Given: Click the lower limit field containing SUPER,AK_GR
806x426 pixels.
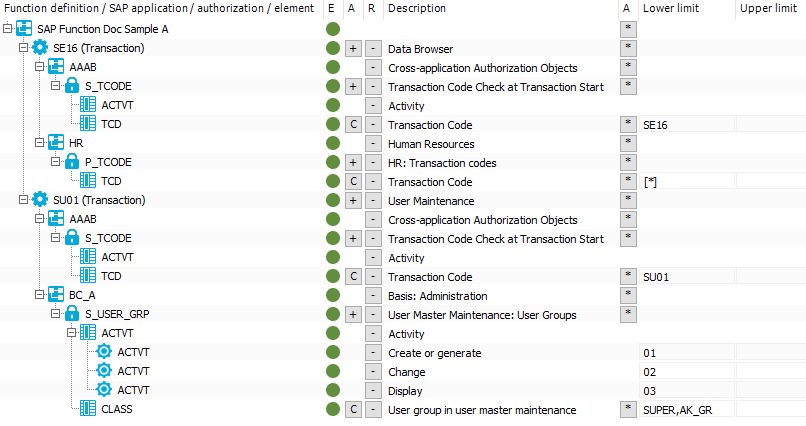Looking at the screenshot, I should click(687, 410).
